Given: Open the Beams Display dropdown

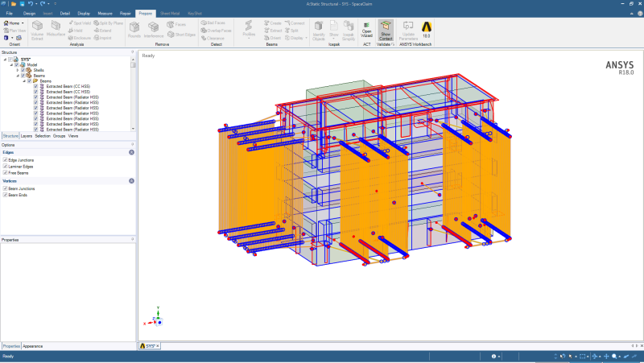Looking at the screenshot, I should (306, 38).
